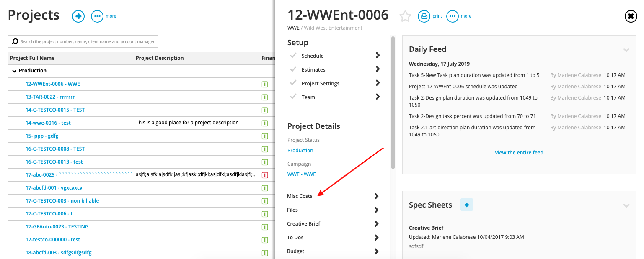Collapse the Daily Feed panel
644x259 pixels.
[x=626, y=50]
